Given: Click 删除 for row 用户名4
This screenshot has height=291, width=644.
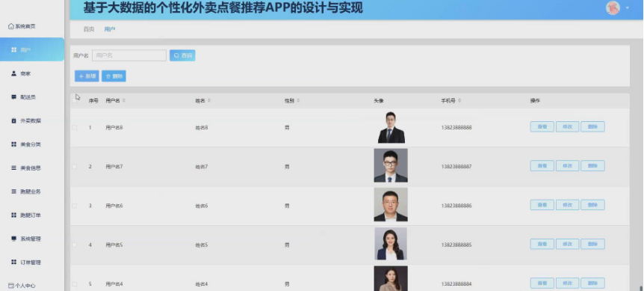Looking at the screenshot, I should click(x=592, y=284).
